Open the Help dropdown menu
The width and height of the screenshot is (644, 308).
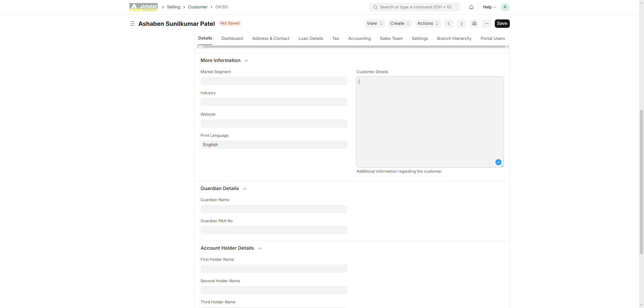pyautogui.click(x=489, y=7)
